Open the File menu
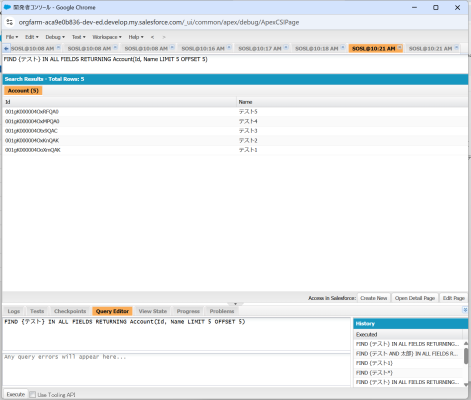This screenshot has width=471, height=400. point(12,37)
